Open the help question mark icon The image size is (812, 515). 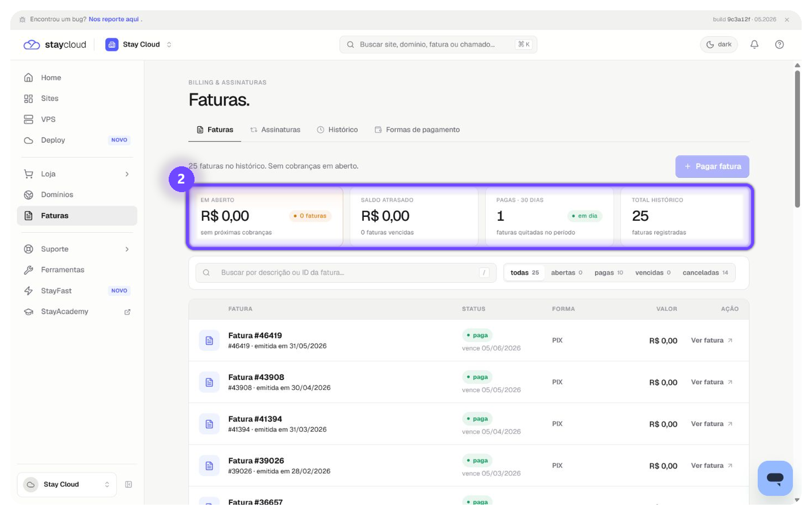(779, 44)
